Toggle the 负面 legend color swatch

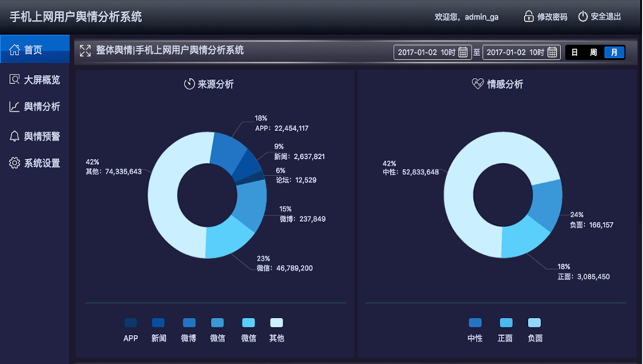point(534,323)
